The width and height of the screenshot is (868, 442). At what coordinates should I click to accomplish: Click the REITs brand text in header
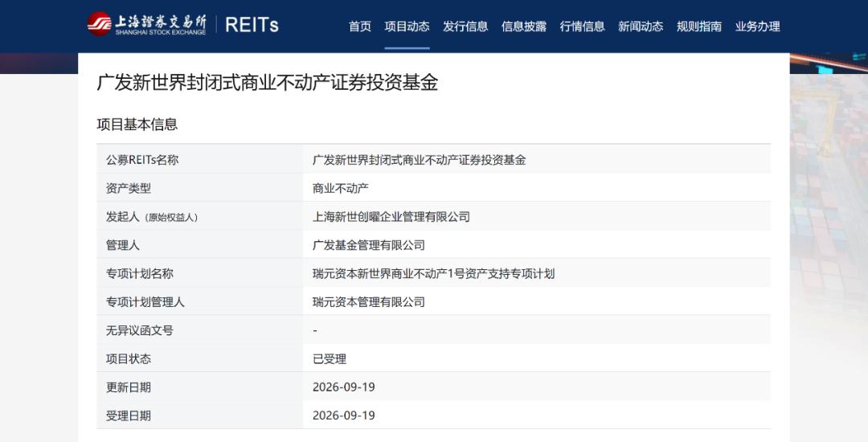tap(252, 25)
